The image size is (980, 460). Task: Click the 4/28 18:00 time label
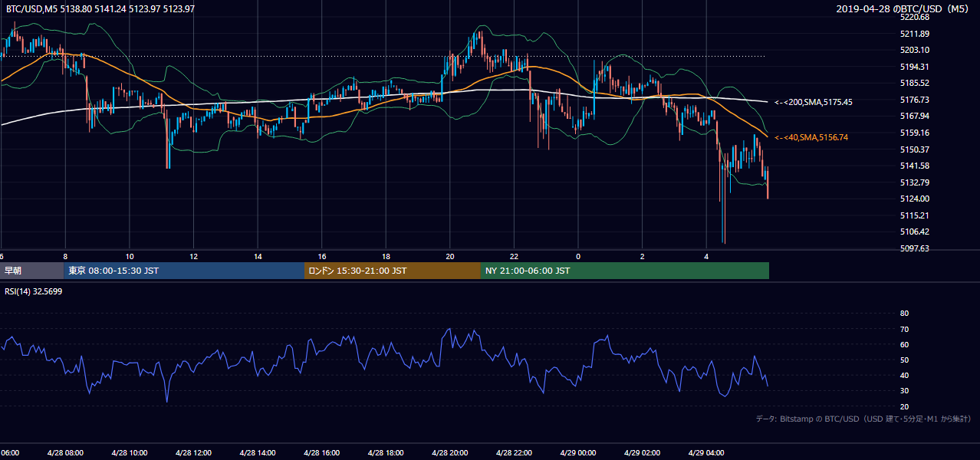tap(386, 452)
